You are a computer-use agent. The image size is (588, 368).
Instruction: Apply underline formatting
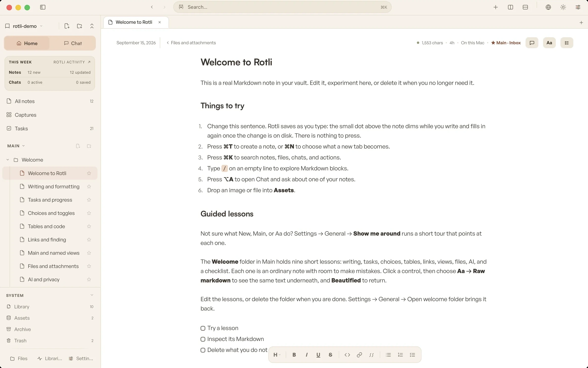tap(318, 355)
